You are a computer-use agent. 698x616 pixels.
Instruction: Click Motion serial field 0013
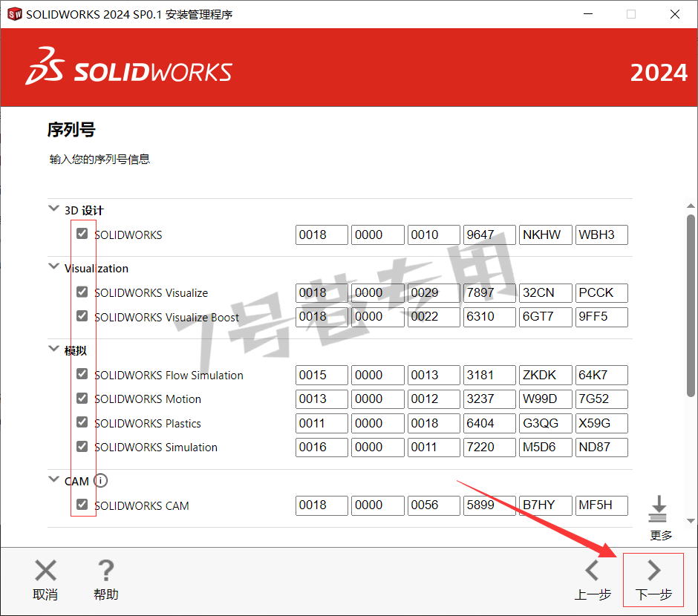[x=322, y=399]
